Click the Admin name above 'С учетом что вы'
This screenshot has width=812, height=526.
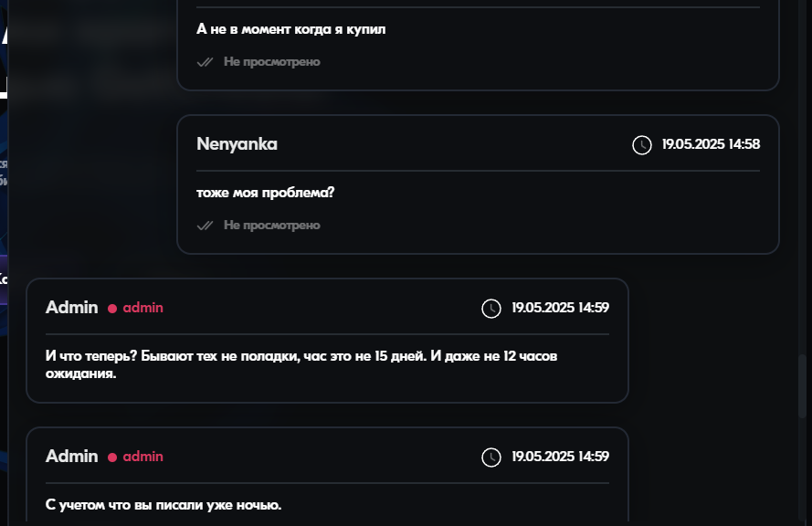tap(71, 457)
